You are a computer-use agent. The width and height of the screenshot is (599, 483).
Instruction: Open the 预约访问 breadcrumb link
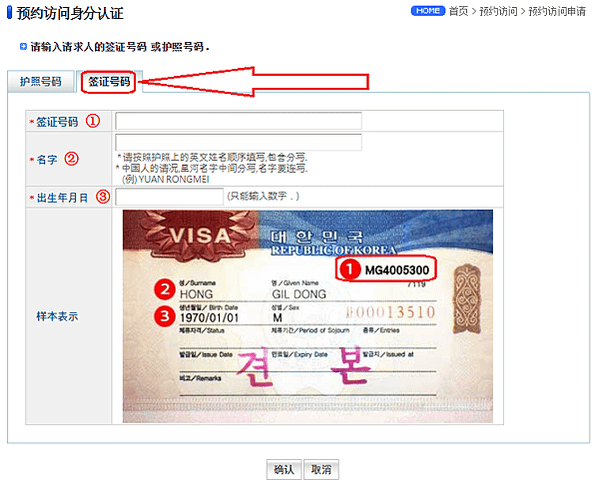point(498,11)
